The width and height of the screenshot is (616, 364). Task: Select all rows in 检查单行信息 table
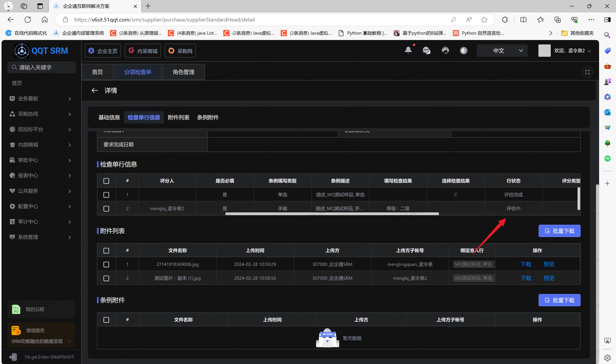[x=106, y=181]
